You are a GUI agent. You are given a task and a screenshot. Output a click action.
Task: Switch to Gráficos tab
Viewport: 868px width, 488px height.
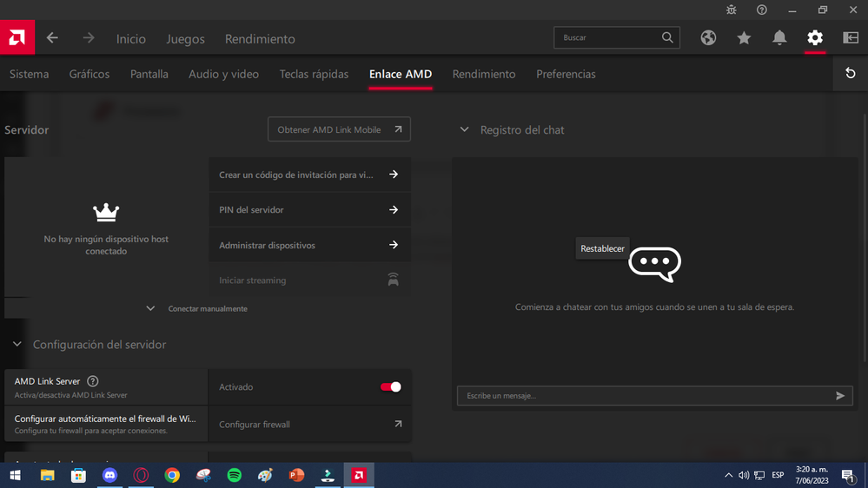(x=89, y=74)
